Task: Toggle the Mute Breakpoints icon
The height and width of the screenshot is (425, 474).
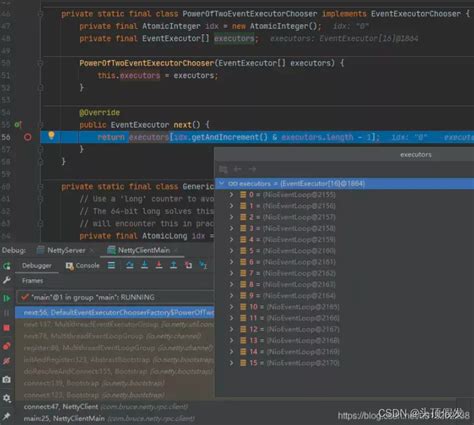Action: 7,361
